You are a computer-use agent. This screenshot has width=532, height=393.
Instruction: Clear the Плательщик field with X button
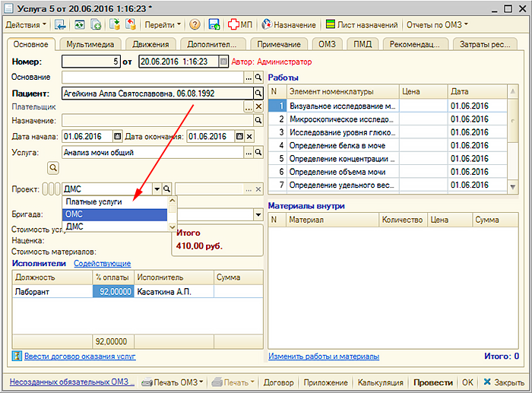[x=258, y=108]
